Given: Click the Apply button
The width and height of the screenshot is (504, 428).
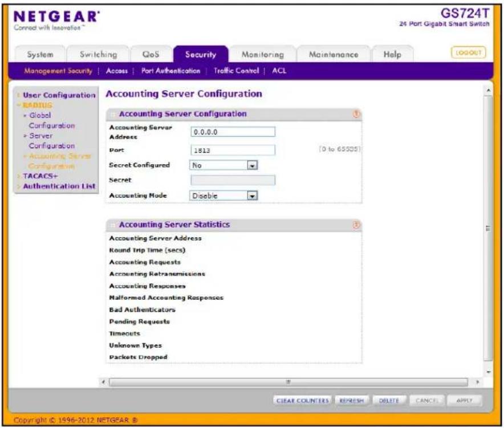Looking at the screenshot, I should (x=465, y=401).
